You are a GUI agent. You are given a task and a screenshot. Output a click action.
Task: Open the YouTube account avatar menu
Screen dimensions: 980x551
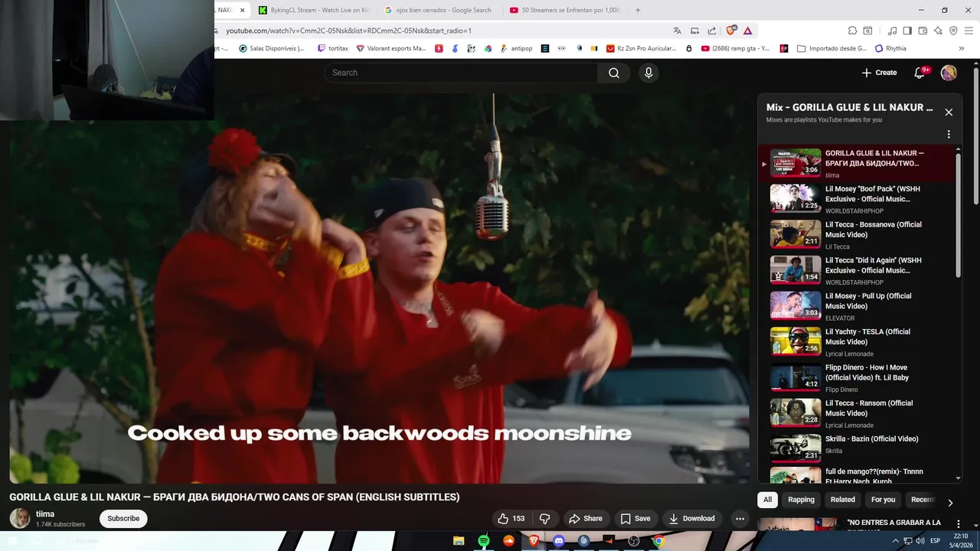tap(949, 73)
